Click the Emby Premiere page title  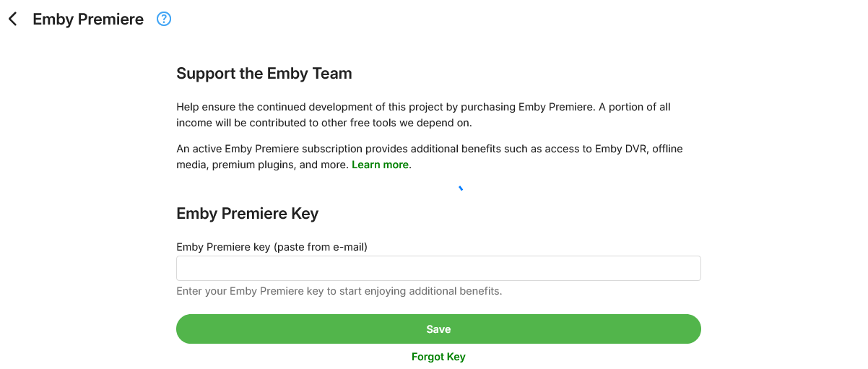pyautogui.click(x=88, y=19)
